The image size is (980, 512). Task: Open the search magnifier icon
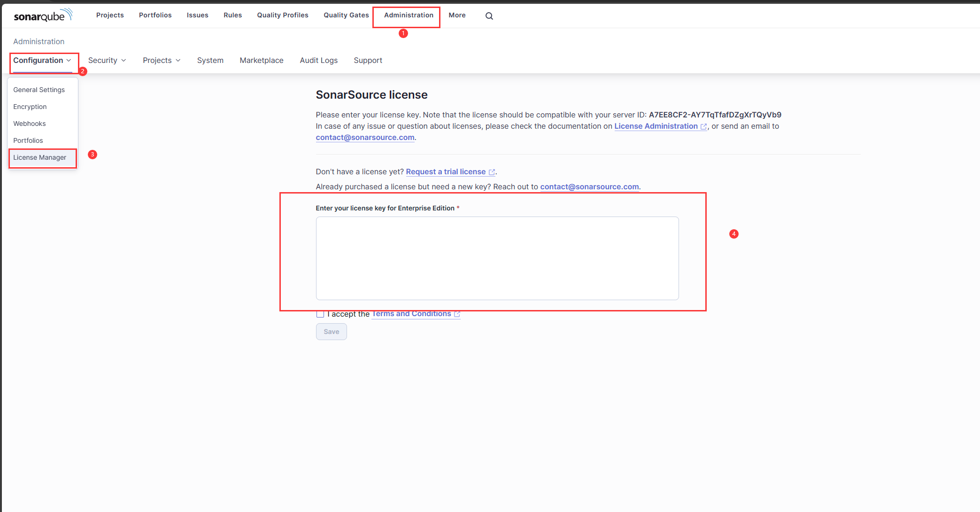[489, 16]
